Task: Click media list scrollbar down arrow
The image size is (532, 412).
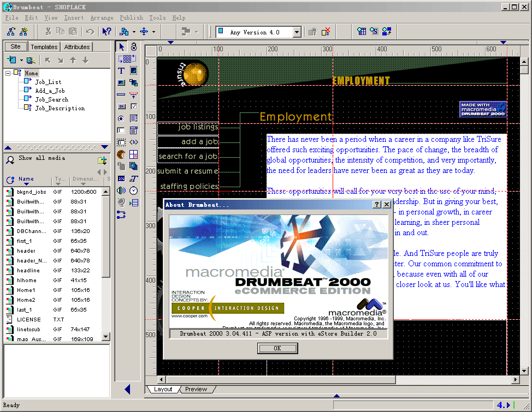Action: pyautogui.click(x=105, y=337)
